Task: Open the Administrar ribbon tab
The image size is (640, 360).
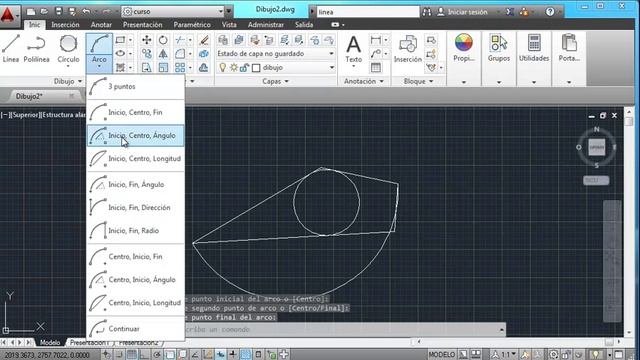Action: tap(266, 24)
